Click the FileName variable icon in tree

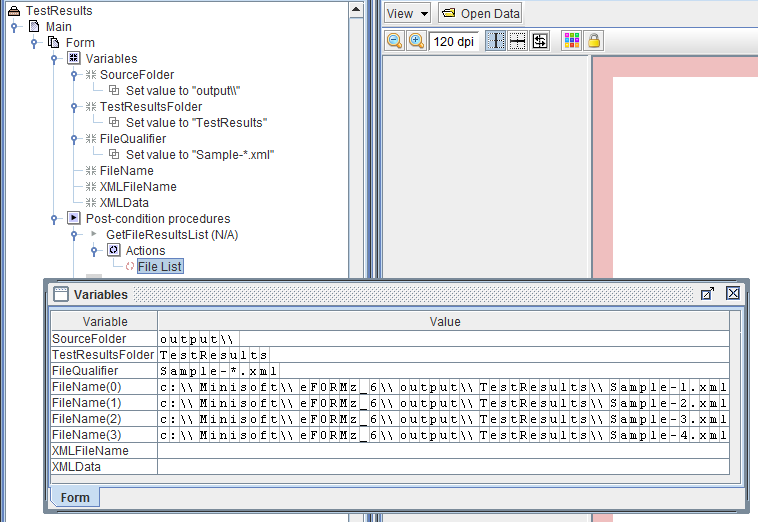91,171
